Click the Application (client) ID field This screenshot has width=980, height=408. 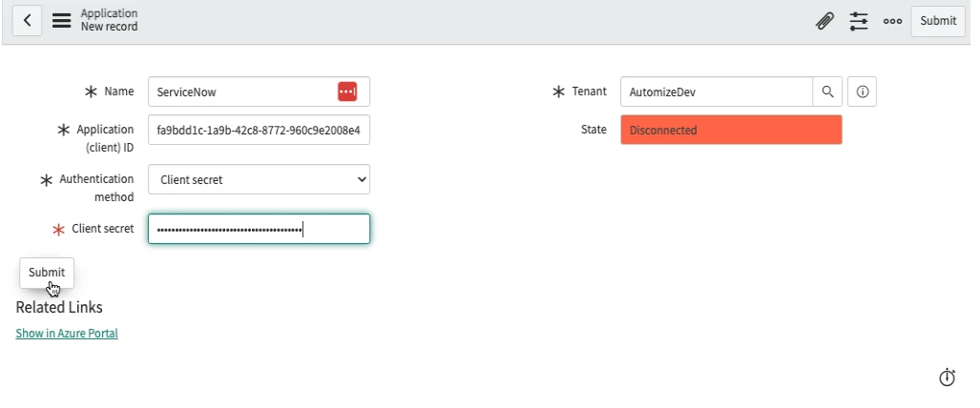coord(259,130)
